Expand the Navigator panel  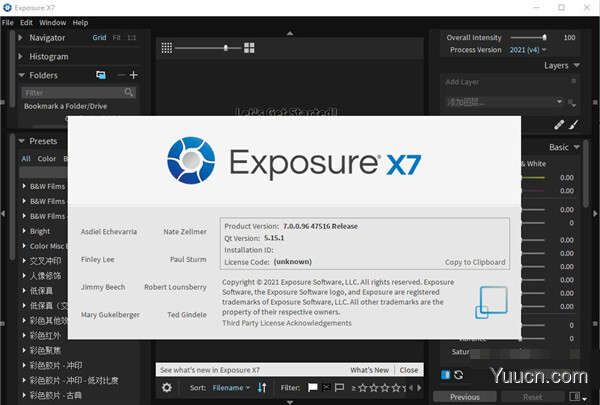[x=20, y=38]
